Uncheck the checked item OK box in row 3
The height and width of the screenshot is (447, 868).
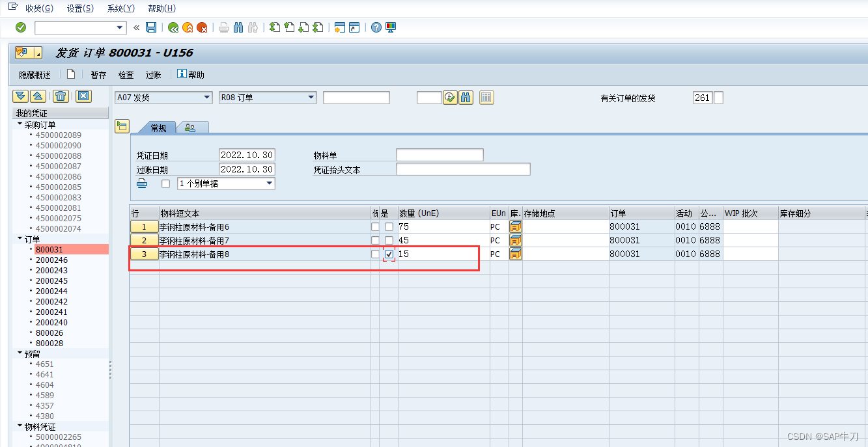click(x=389, y=254)
